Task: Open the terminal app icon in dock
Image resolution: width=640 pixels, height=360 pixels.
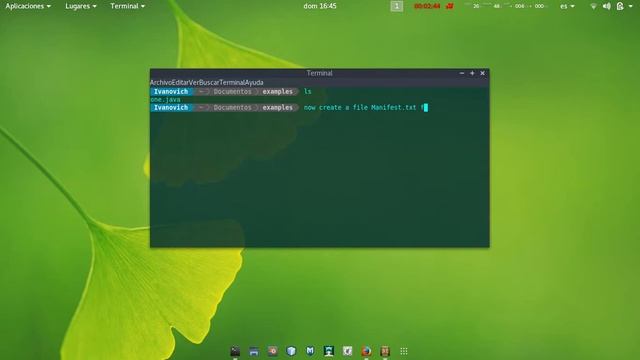Action: click(235, 351)
